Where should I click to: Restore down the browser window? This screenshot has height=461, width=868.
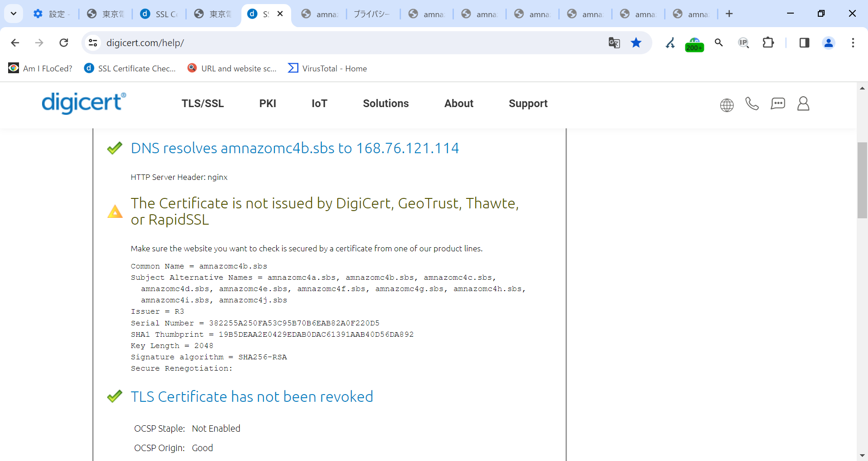(821, 14)
